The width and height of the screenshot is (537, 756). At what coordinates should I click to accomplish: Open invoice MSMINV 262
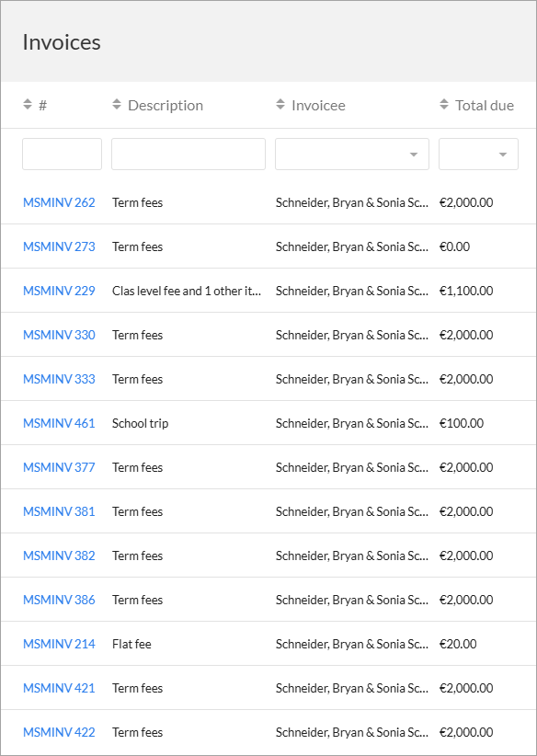59,202
